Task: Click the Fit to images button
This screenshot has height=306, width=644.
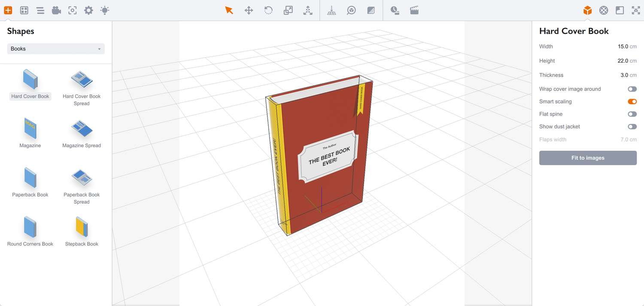Action: pyautogui.click(x=588, y=158)
